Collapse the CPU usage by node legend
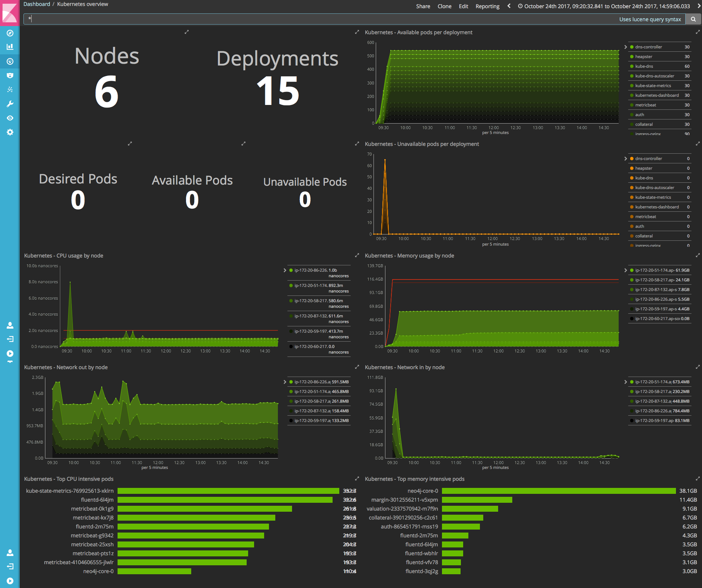The height and width of the screenshot is (588, 702). (x=285, y=270)
